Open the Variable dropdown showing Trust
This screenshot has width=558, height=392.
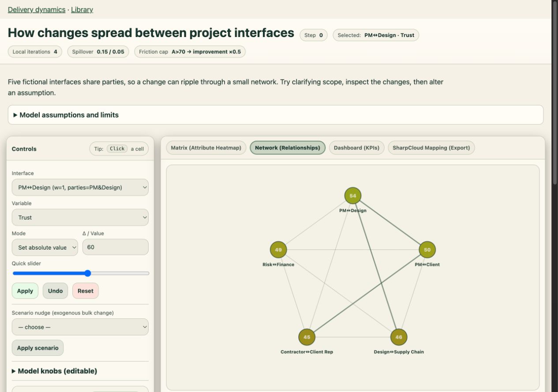(x=80, y=217)
